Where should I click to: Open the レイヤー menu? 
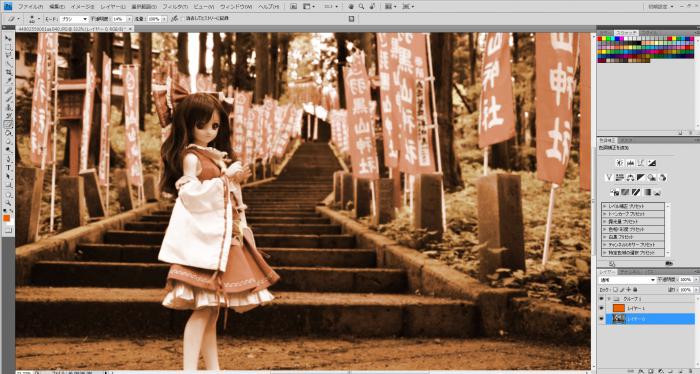coord(112,7)
